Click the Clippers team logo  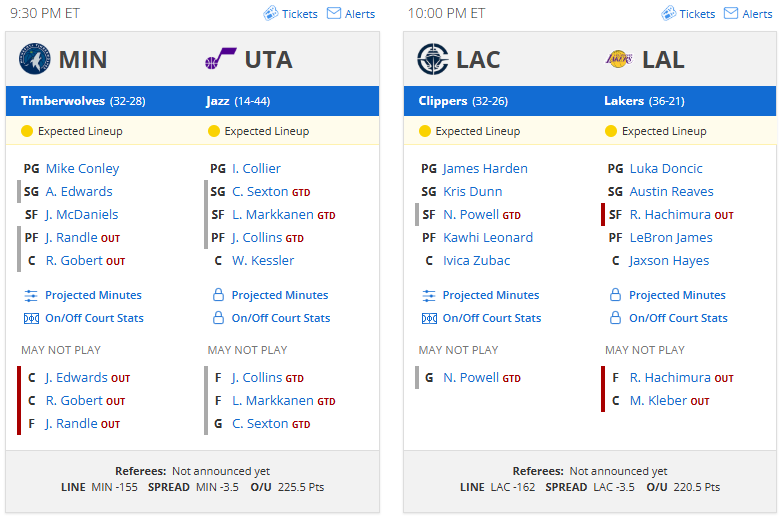(x=432, y=59)
